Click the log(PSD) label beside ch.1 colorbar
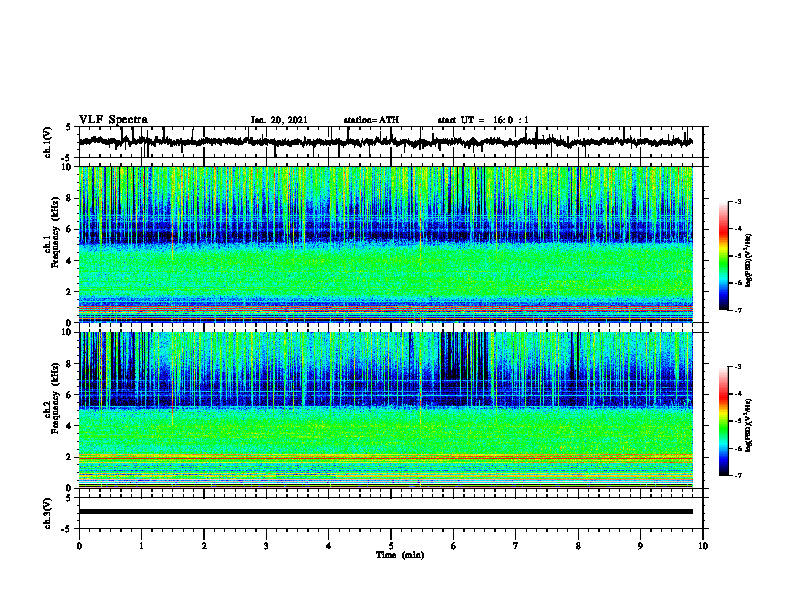Screen dimensions: 792x612 749,260
